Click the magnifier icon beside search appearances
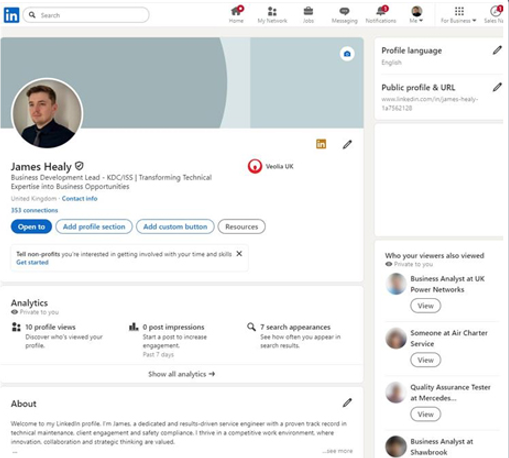Image resolution: width=509 pixels, height=458 pixels. tap(251, 327)
